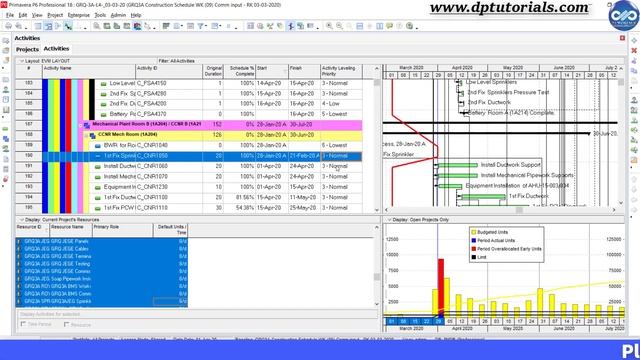Screen dimensions: 640x360
Task: Open Reports from the left directory bar
Action: click(6, 100)
